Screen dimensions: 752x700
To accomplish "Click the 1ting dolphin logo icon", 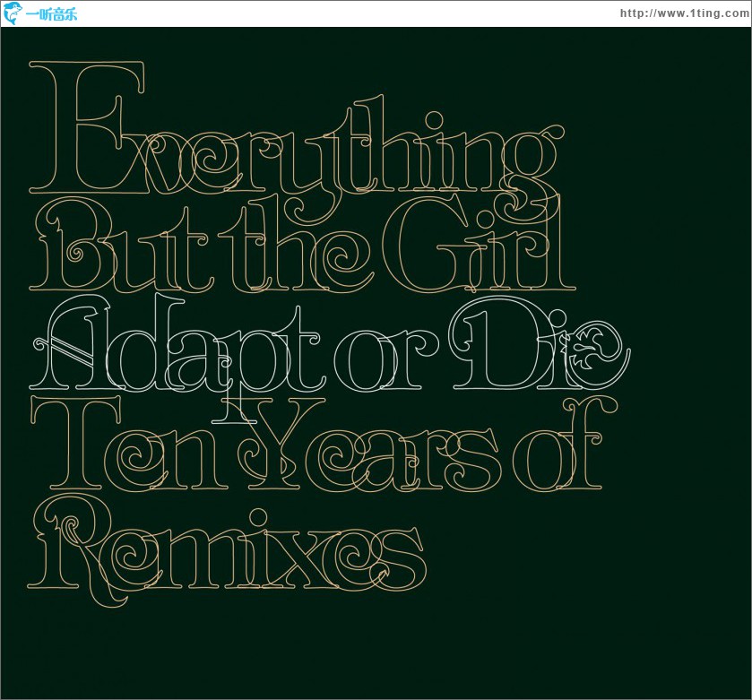I will 13,13.
